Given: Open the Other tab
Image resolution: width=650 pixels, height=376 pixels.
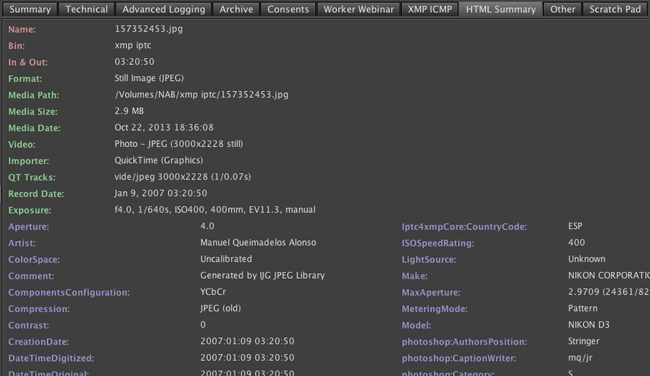Looking at the screenshot, I should tap(563, 9).
